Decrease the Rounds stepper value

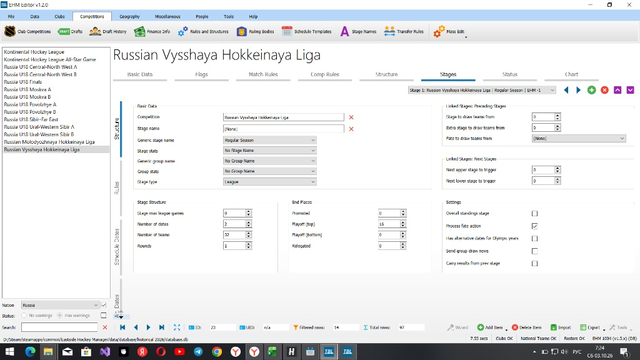(248, 248)
